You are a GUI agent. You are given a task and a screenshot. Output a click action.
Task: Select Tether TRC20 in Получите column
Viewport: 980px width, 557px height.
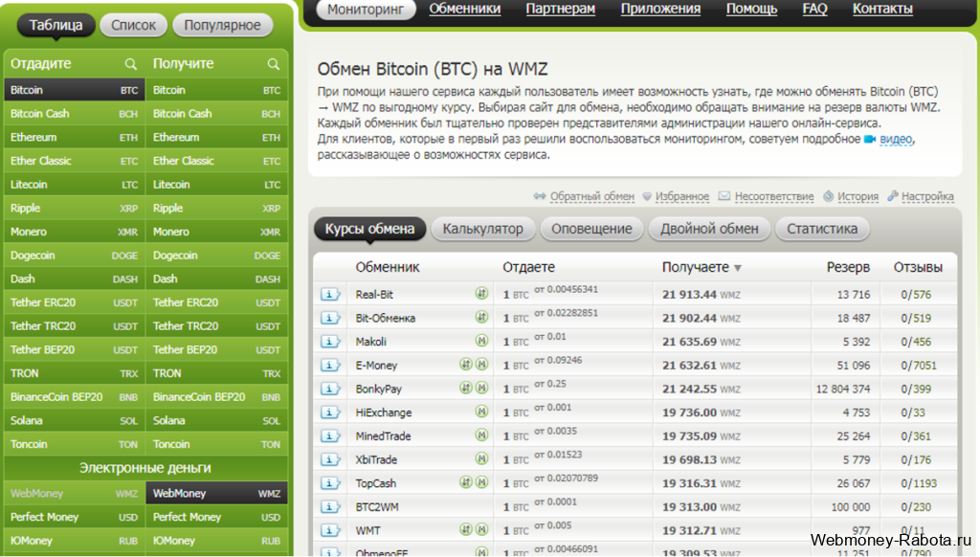tap(217, 326)
